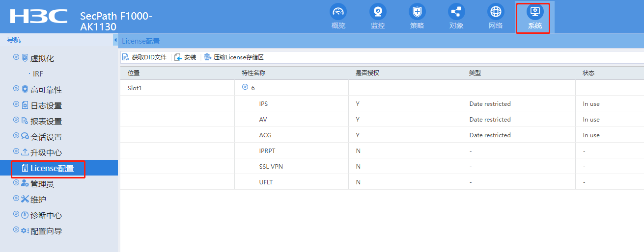
Task: Click the License配置 document icon
Action: [x=25, y=168]
